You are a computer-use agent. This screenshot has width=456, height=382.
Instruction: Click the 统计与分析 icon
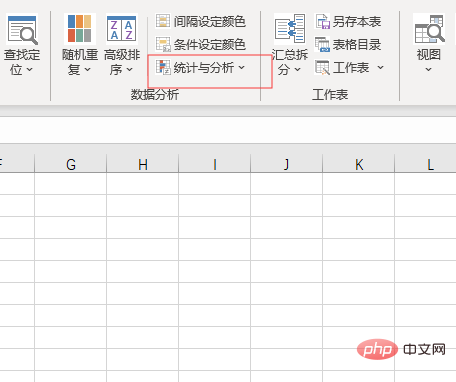[x=163, y=67]
